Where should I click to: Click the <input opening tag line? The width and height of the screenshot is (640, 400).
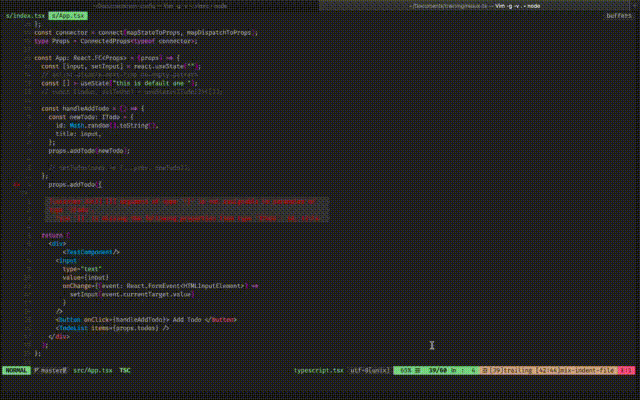pyautogui.click(x=66, y=260)
